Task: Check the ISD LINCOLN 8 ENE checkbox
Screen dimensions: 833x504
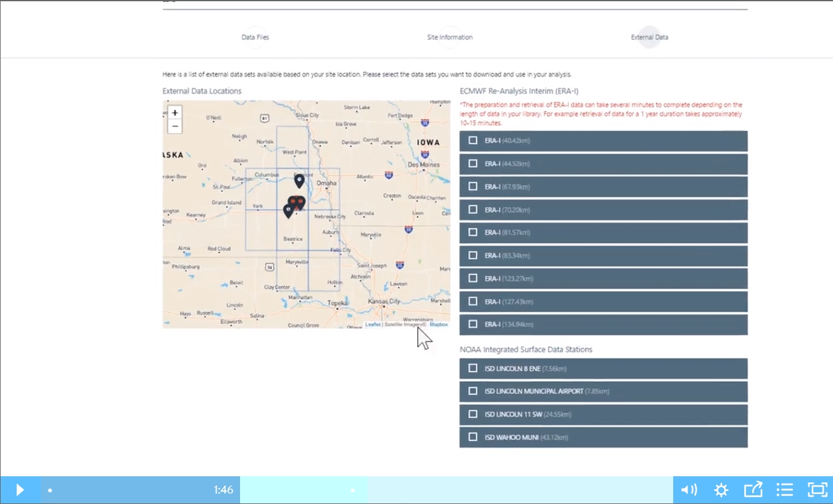Action: click(473, 368)
